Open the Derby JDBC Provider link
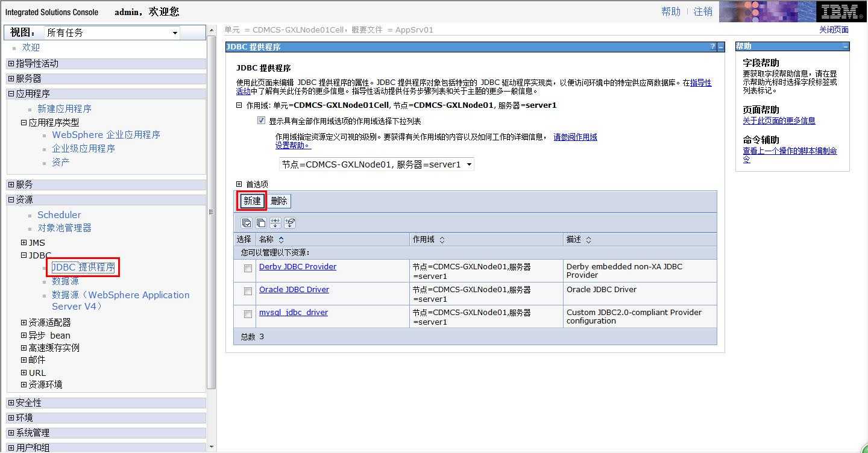This screenshot has height=453, width=868. tap(298, 267)
